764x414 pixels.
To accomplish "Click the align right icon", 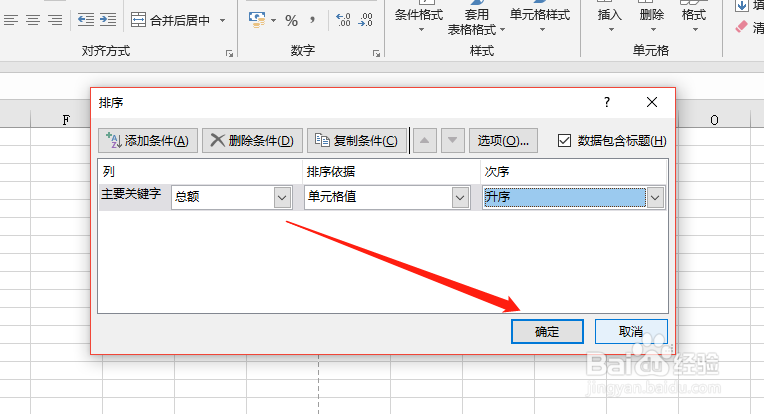I will (x=55, y=20).
